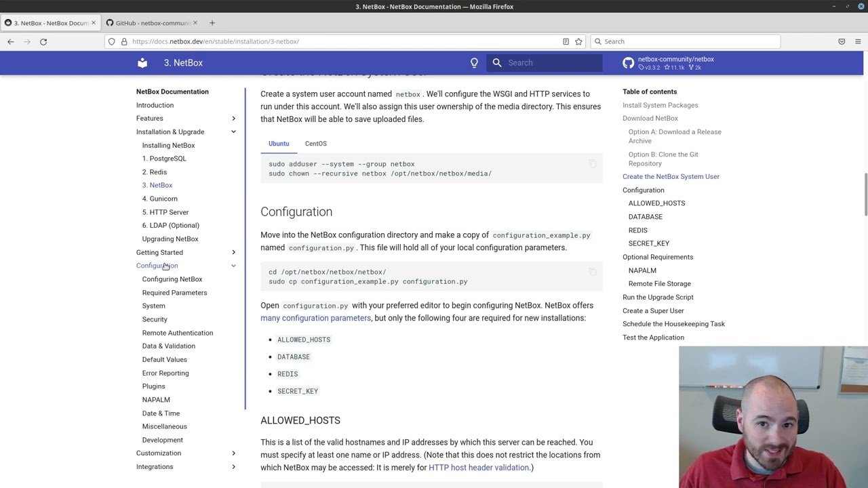Expand the Integrations navigation section
868x488 pixels.
coord(233,467)
